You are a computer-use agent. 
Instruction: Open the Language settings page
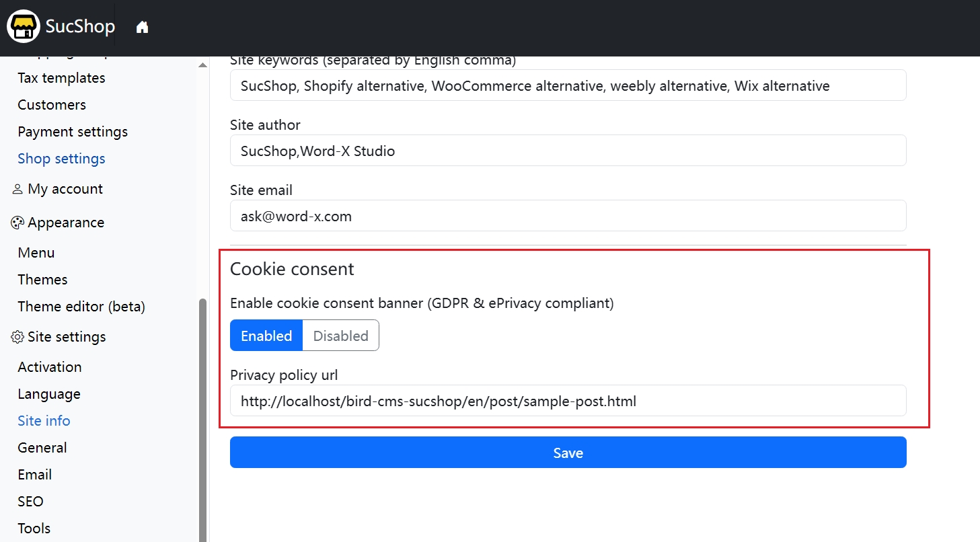[49, 394]
